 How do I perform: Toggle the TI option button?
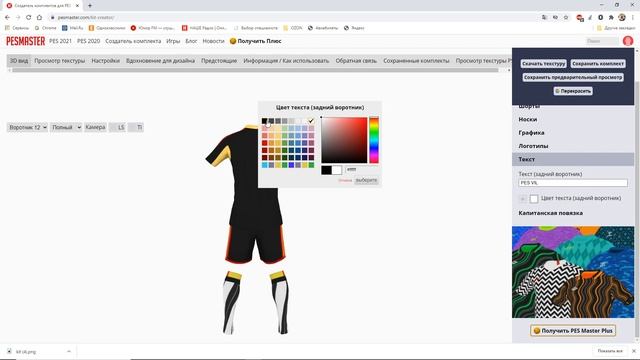136,127
